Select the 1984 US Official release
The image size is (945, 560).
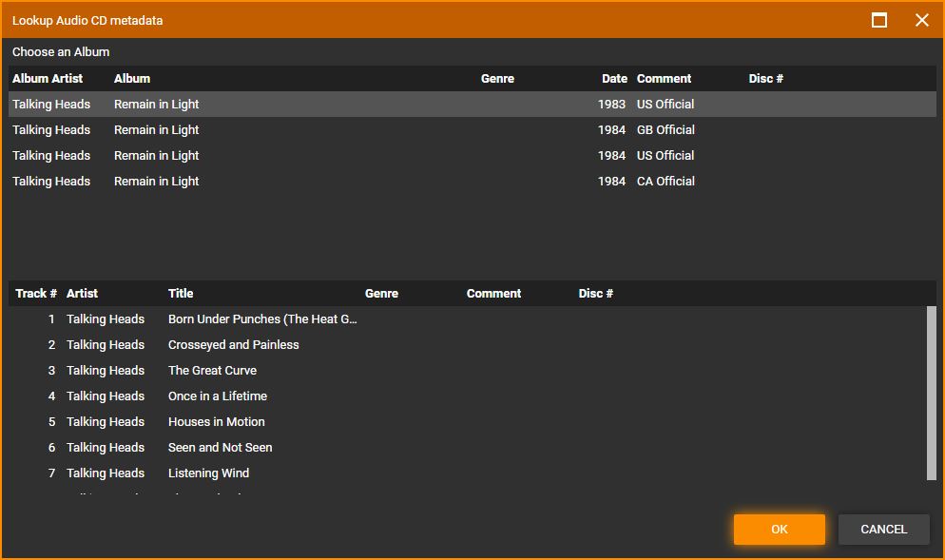(380, 156)
